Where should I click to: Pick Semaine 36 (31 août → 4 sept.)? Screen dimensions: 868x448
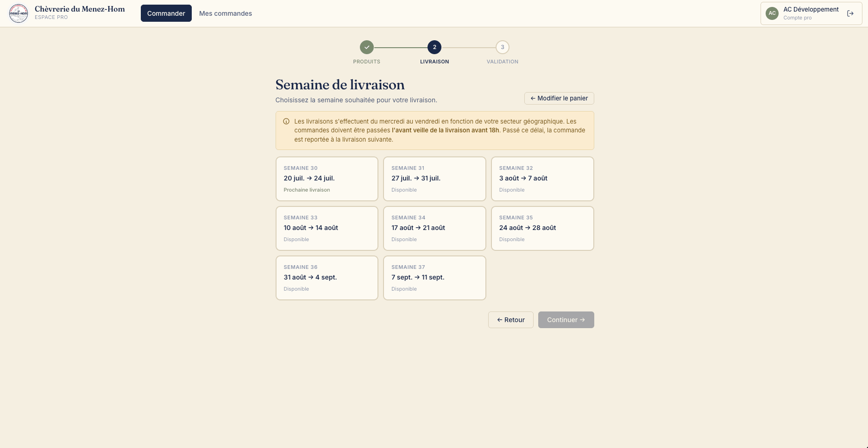[x=327, y=278]
